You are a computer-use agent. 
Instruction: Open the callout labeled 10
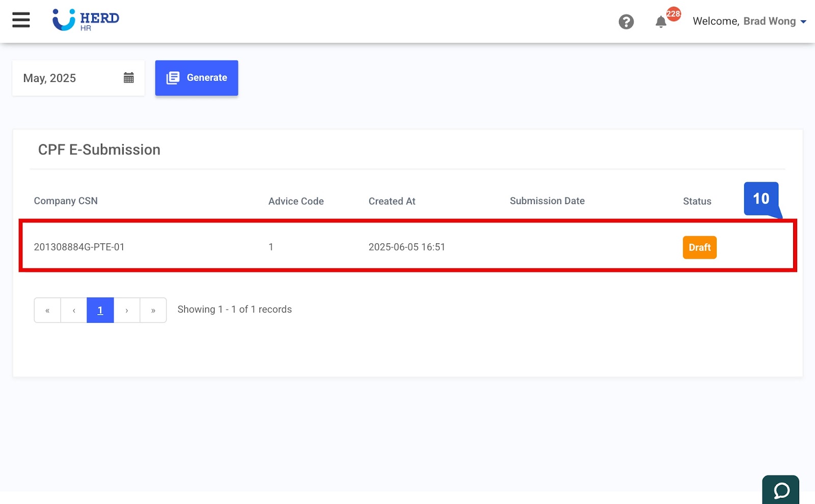pyautogui.click(x=762, y=199)
